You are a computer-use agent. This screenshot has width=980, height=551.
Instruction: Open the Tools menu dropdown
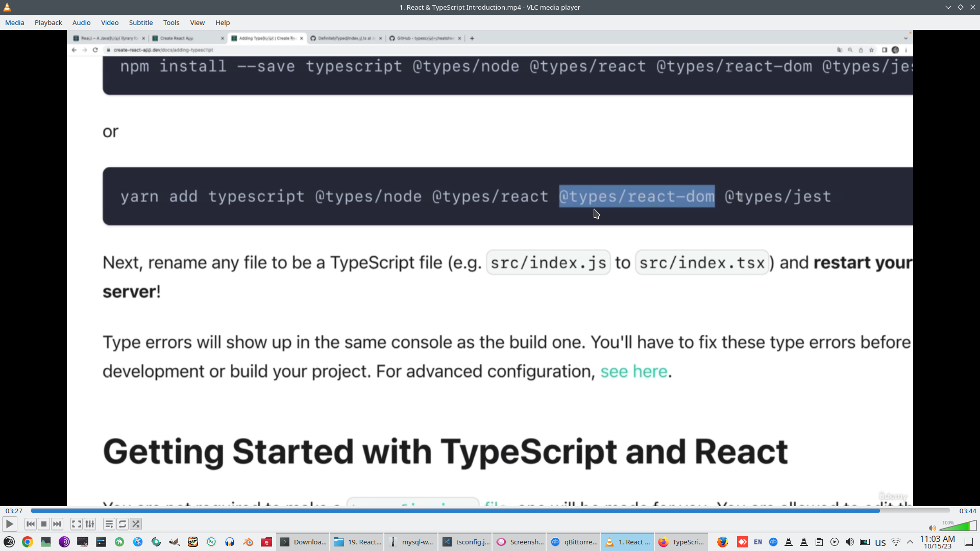coord(171,22)
